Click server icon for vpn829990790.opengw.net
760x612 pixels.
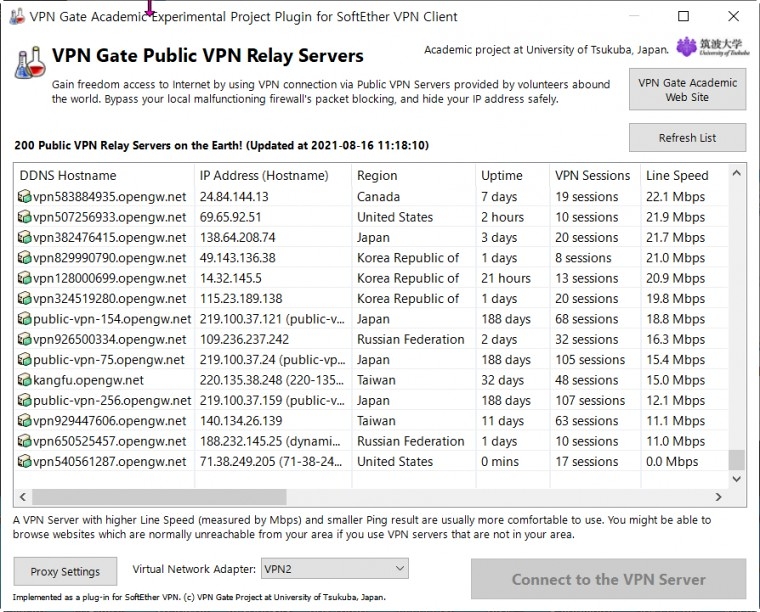click(x=24, y=258)
